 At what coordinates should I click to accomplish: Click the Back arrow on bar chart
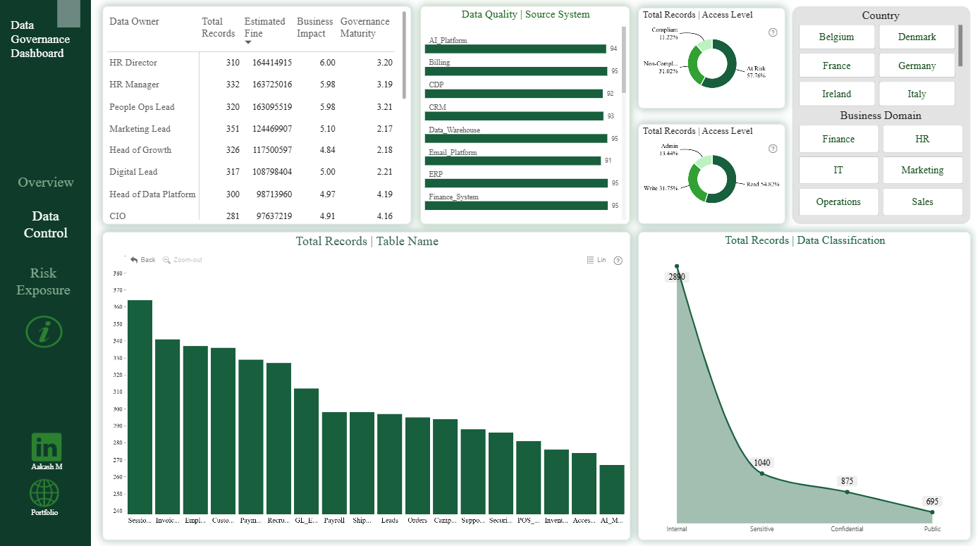[x=135, y=260]
